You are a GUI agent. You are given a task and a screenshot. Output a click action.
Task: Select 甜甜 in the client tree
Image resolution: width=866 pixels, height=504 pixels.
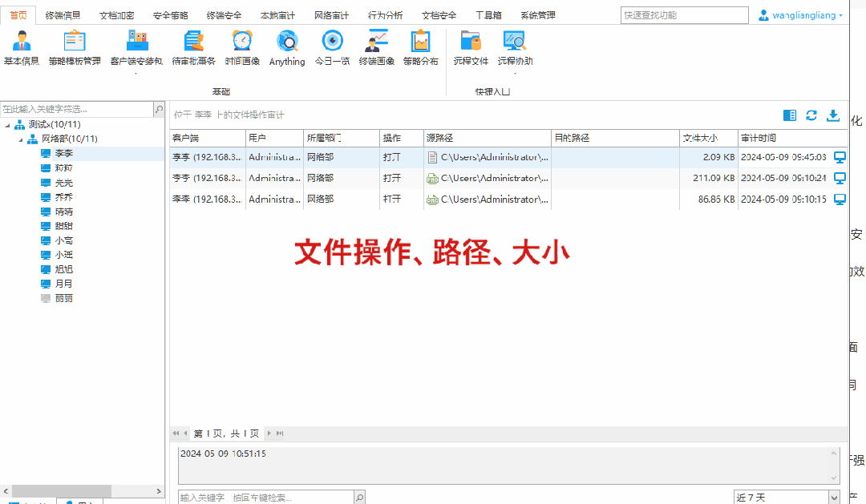(x=63, y=226)
